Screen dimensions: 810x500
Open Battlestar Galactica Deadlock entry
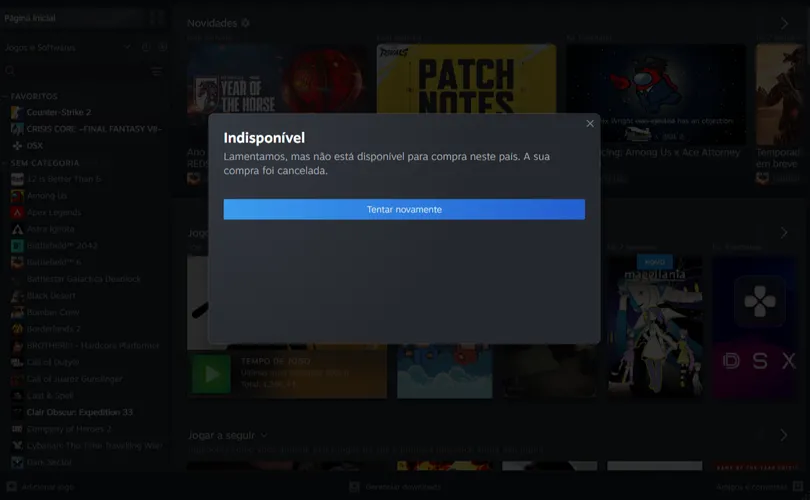coord(84,279)
